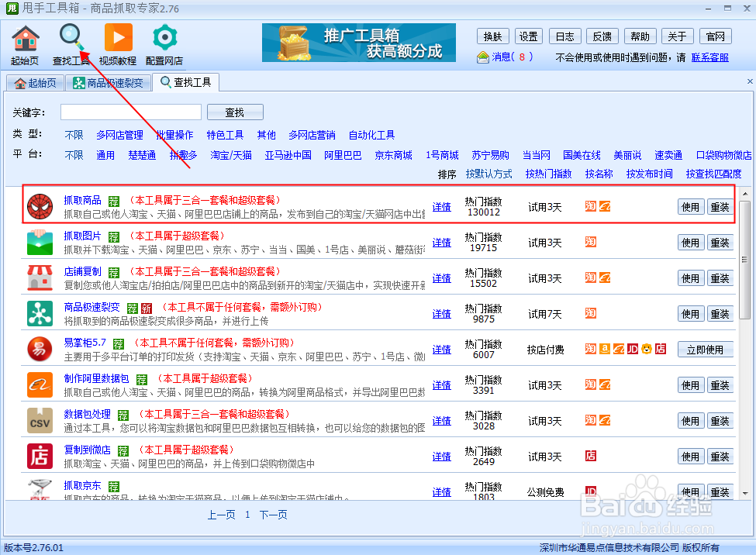Open 详情 link for 数据包处理

pos(442,421)
